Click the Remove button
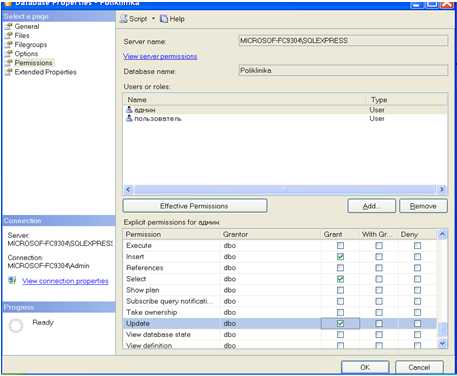This screenshot has width=457, height=376. 423,206
